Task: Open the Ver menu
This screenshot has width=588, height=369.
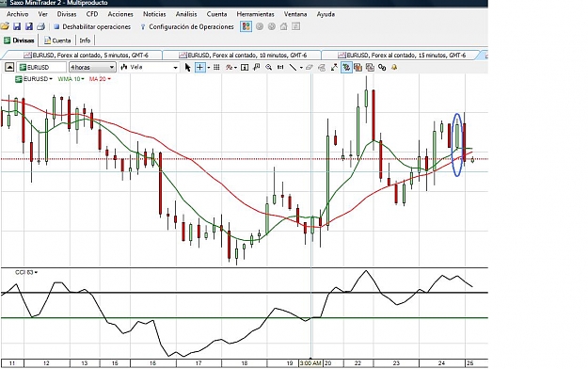Action: (x=42, y=14)
